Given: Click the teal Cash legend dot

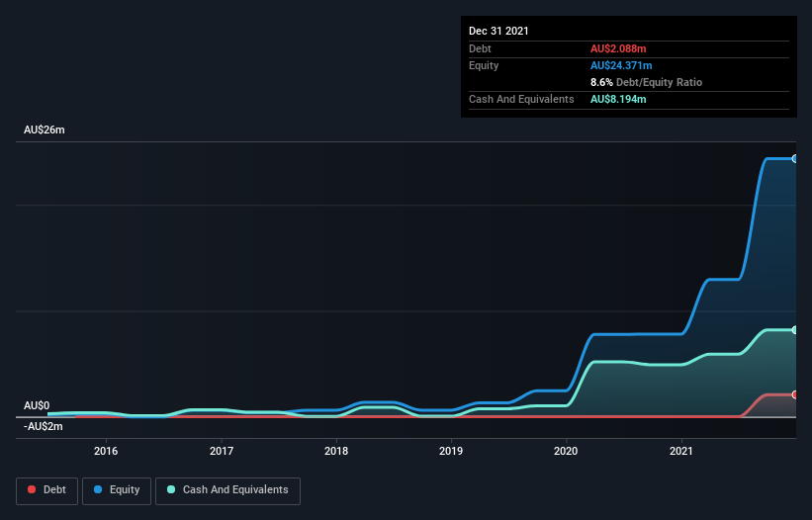Looking at the screenshot, I should click(171, 489).
